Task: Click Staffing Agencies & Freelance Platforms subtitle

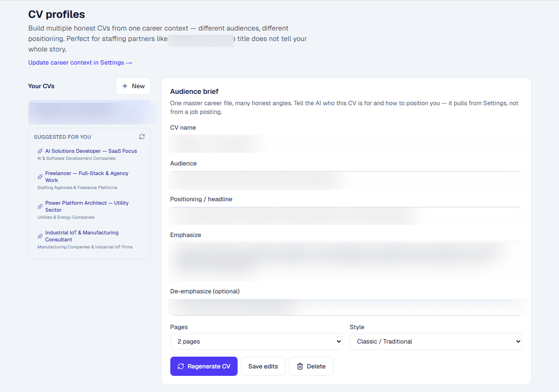Action: pyautogui.click(x=77, y=188)
